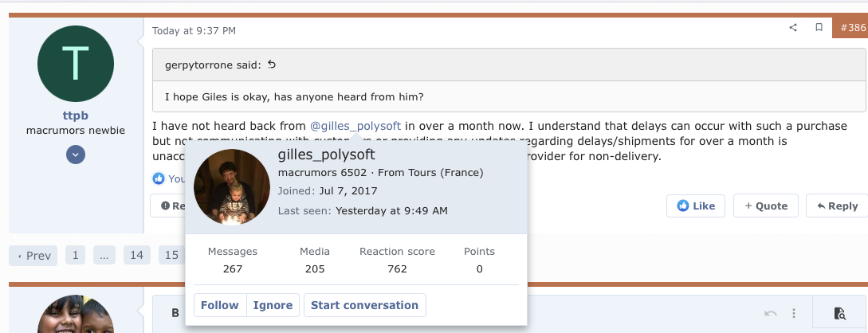This screenshot has width=868, height=333.
Task: Start a conversation with gilles_polysoft
Action: click(364, 305)
